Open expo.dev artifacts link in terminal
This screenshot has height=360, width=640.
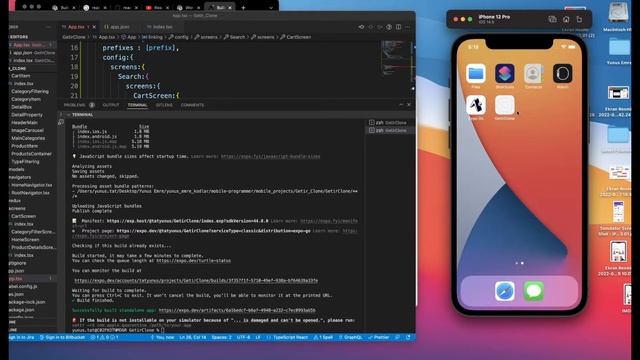click(x=237, y=310)
